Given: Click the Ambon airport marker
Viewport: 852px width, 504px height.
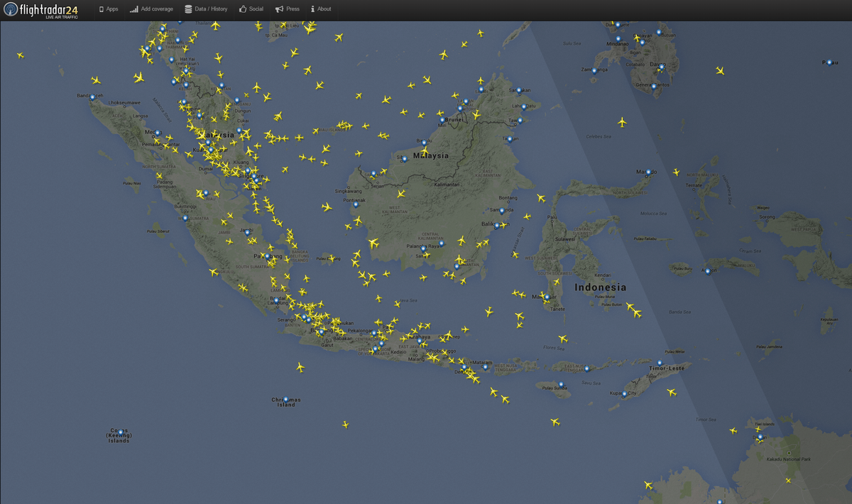Looking at the screenshot, I should pyautogui.click(x=707, y=271).
